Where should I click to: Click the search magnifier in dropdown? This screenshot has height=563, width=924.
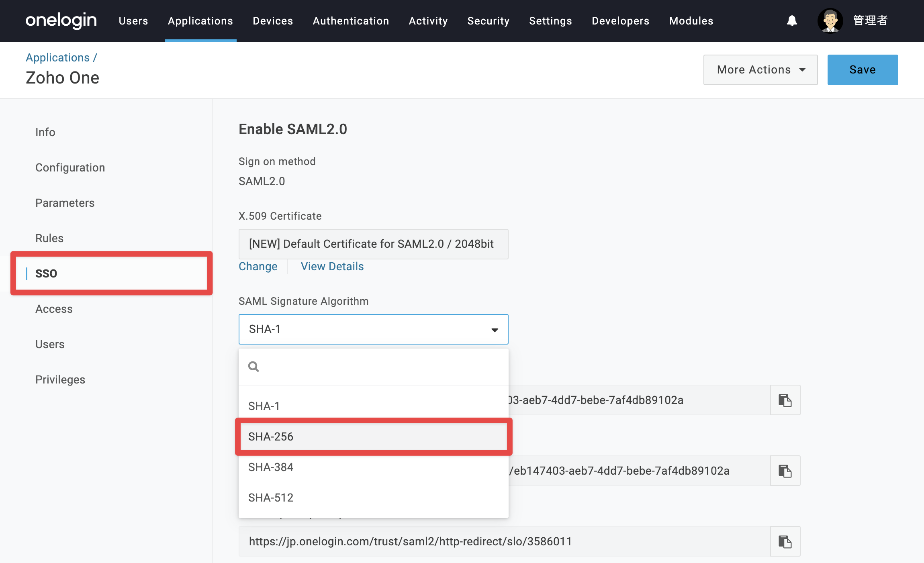253,367
